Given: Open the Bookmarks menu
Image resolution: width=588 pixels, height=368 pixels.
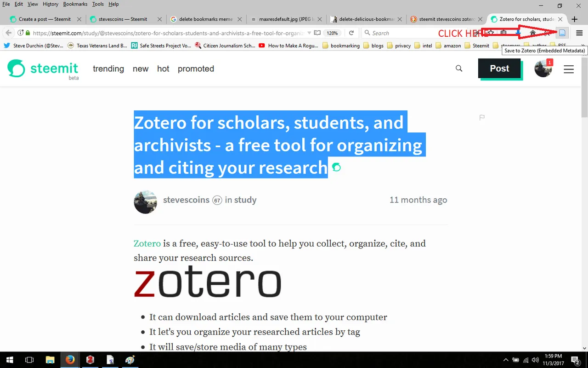Looking at the screenshot, I should pyautogui.click(x=75, y=4).
